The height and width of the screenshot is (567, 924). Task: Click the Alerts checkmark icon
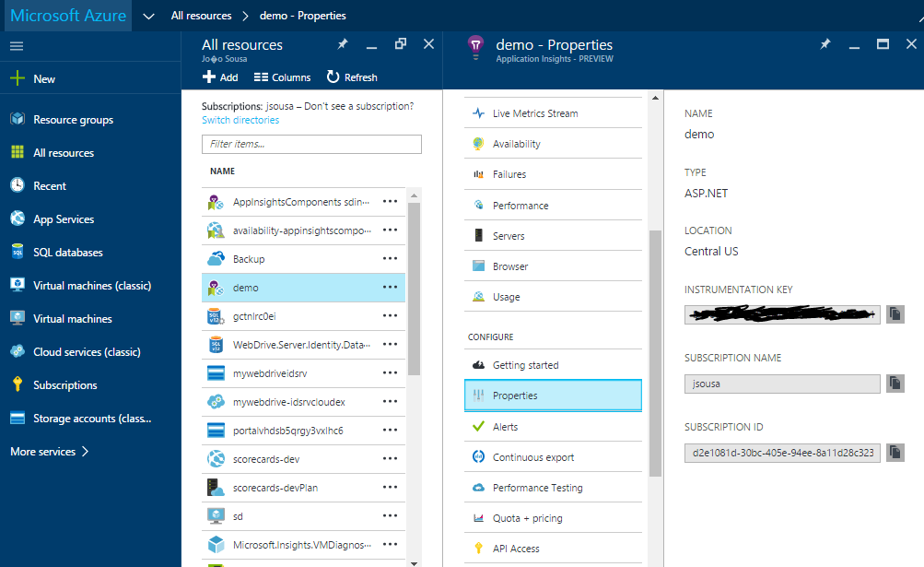(x=478, y=426)
